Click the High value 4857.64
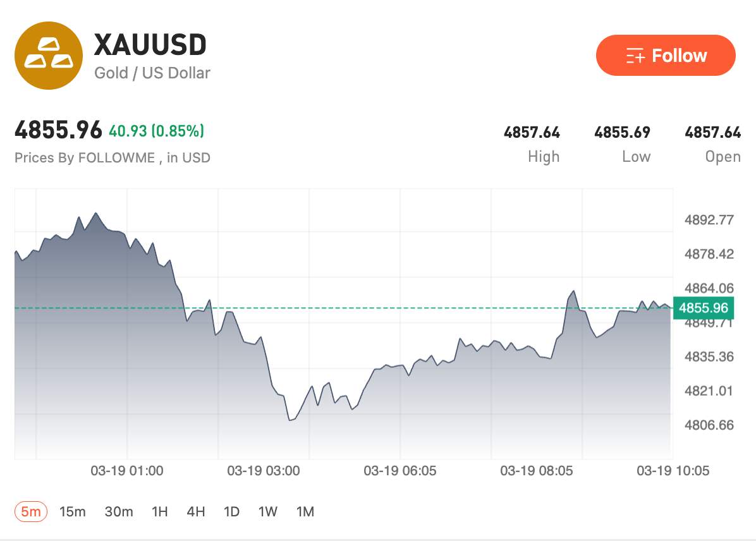 [x=532, y=133]
